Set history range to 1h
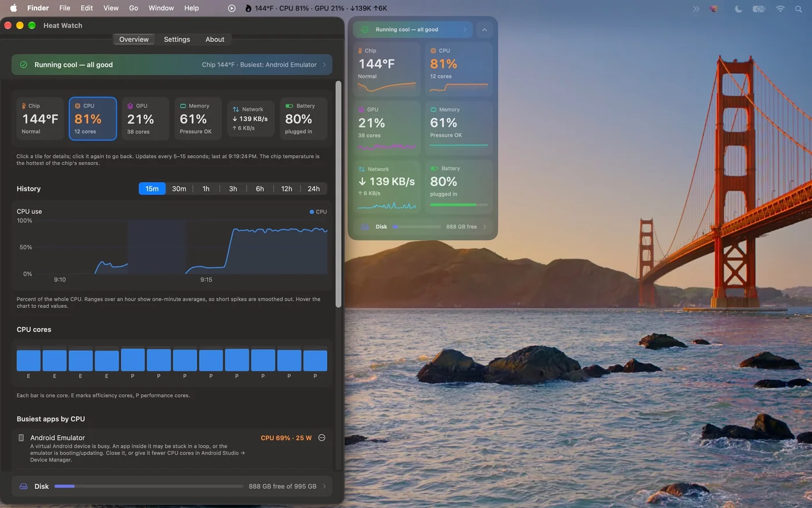This screenshot has width=812, height=508. 206,189
